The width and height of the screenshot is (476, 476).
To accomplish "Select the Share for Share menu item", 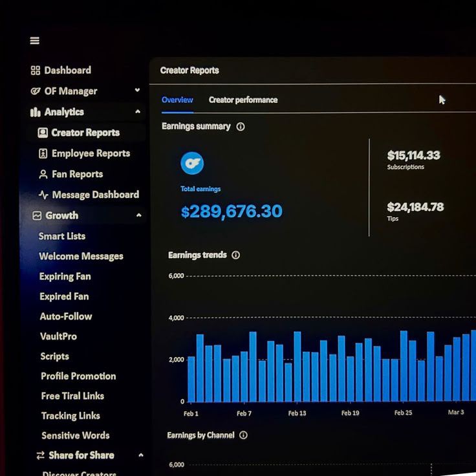I will 81,455.
